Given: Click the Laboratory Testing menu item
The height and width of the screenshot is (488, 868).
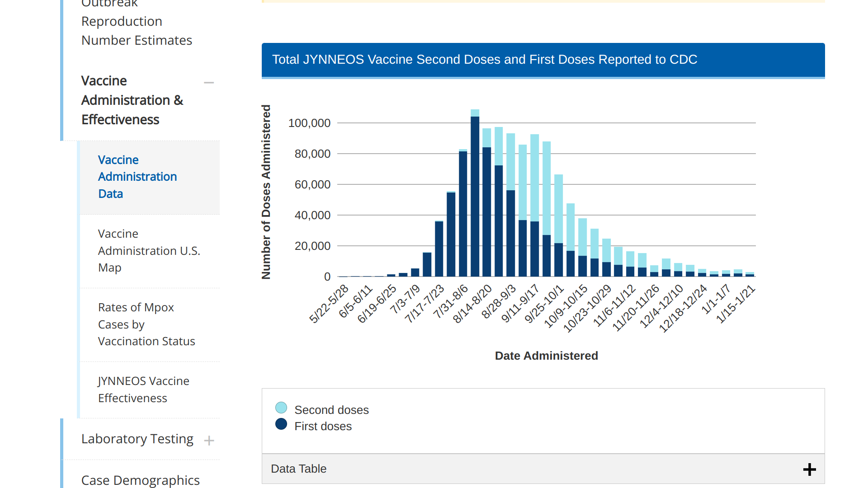Looking at the screenshot, I should 137,439.
